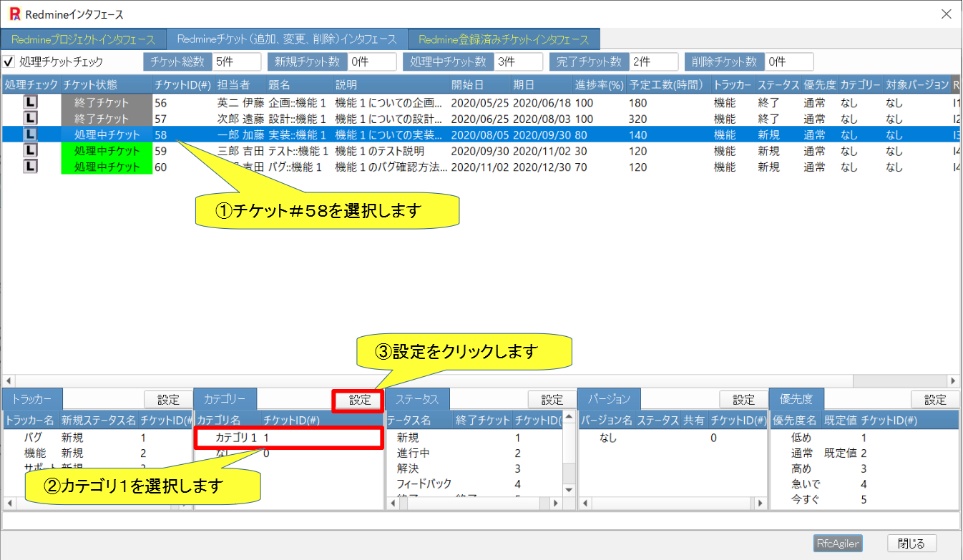Viewport: 963px width, 560px height.
Task: Click the トラッカー panel 設定 button
Action: pyautogui.click(x=168, y=400)
